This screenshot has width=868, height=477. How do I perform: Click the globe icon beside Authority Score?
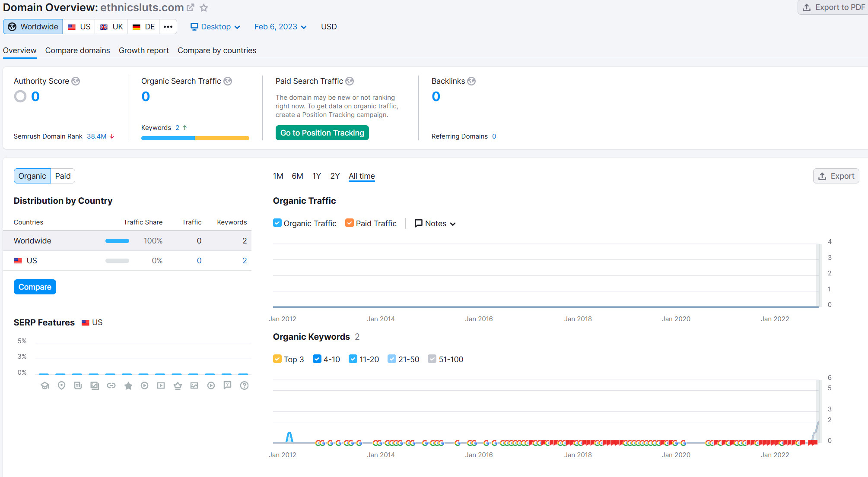(76, 81)
